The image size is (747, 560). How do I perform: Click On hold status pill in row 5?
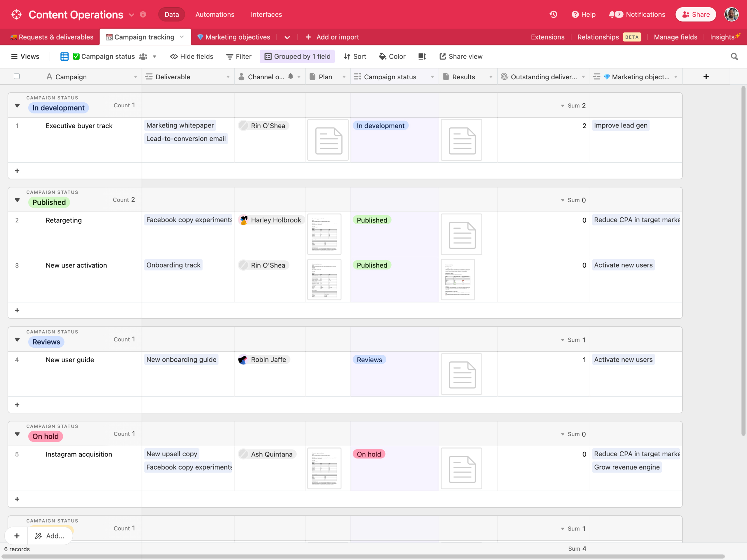click(x=369, y=454)
